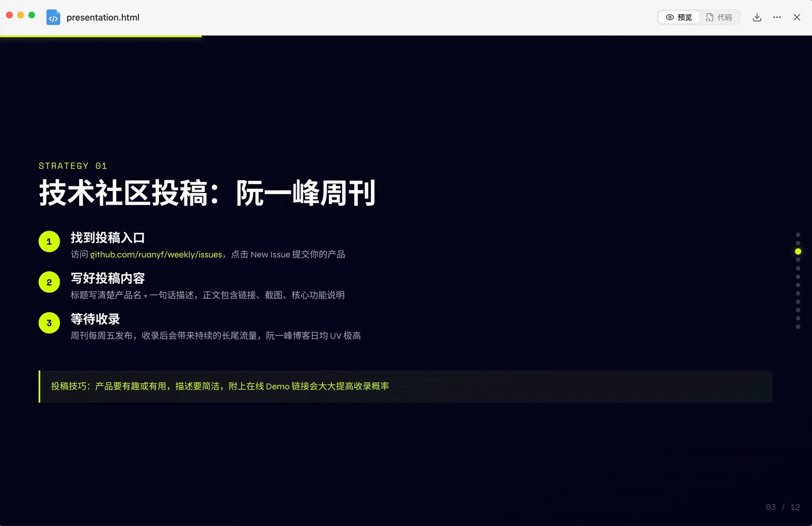Click the number 2 step circle

pyautogui.click(x=49, y=282)
